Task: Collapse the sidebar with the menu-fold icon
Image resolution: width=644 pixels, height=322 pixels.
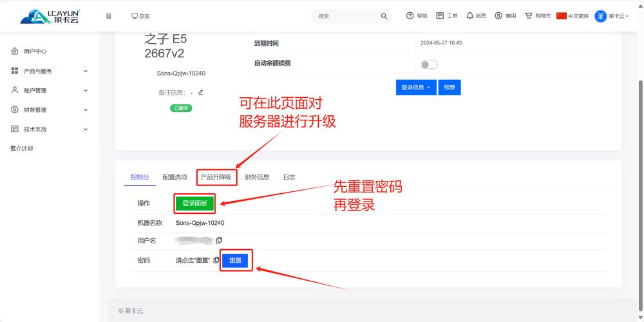Action: point(108,16)
